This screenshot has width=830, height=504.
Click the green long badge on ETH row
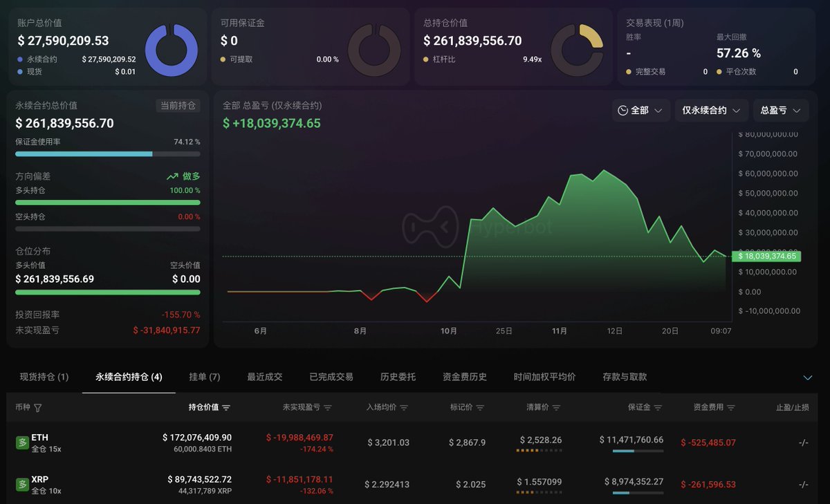[x=22, y=443]
